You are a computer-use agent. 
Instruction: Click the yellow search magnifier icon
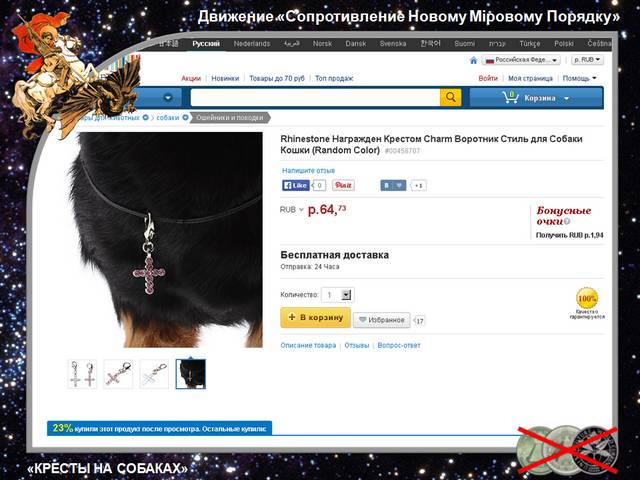point(450,98)
